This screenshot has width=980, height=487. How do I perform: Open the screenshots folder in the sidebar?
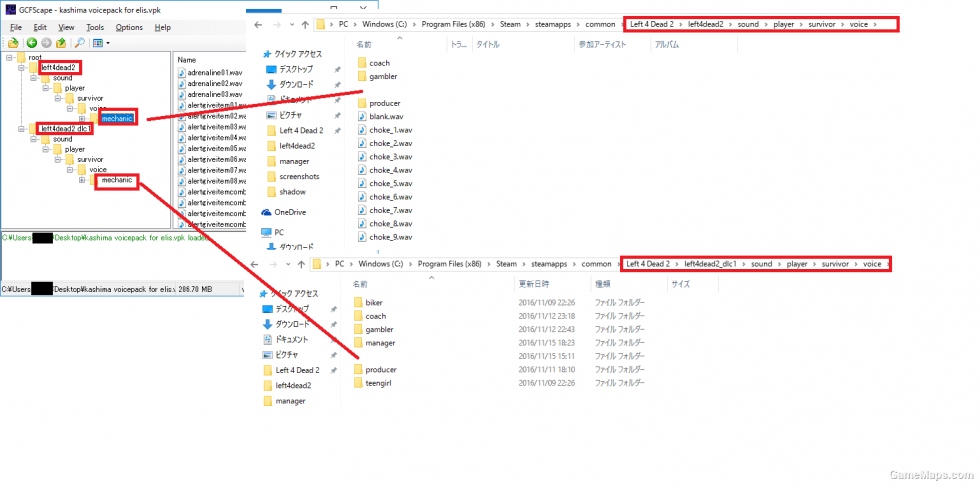tap(299, 176)
